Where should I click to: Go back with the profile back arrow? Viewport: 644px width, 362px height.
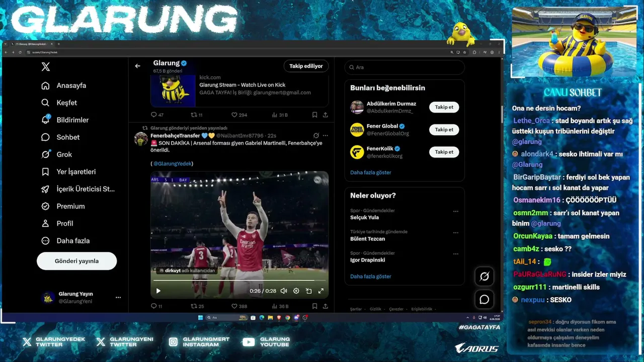point(137,66)
